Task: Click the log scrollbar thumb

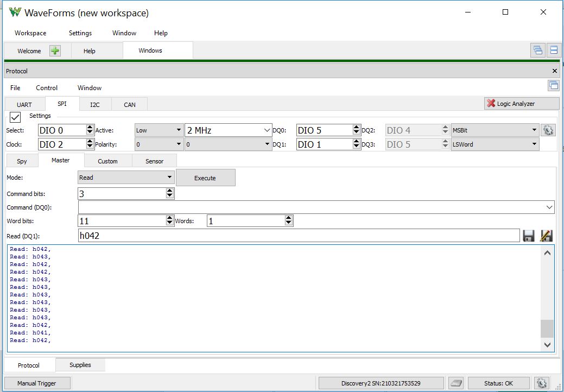Action: (547, 328)
